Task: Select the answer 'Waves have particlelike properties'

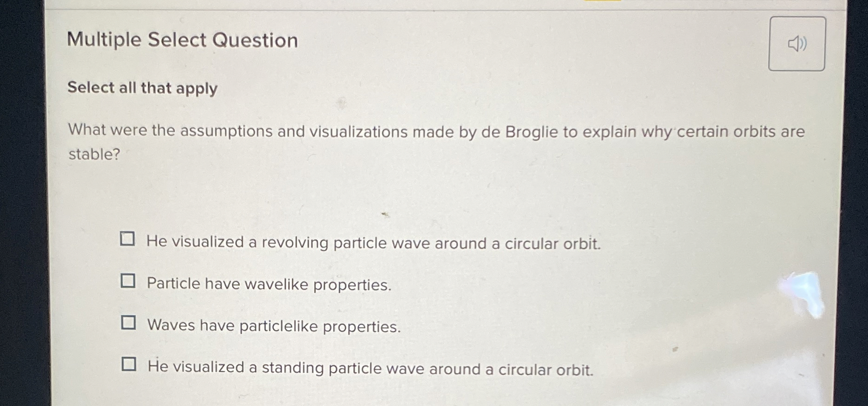Action: pos(273,326)
